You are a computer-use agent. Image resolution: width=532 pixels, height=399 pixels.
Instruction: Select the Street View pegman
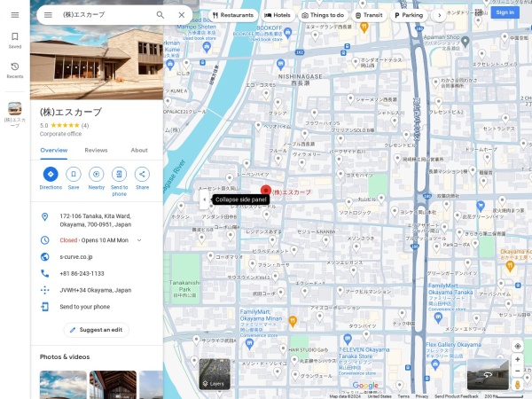tap(518, 385)
